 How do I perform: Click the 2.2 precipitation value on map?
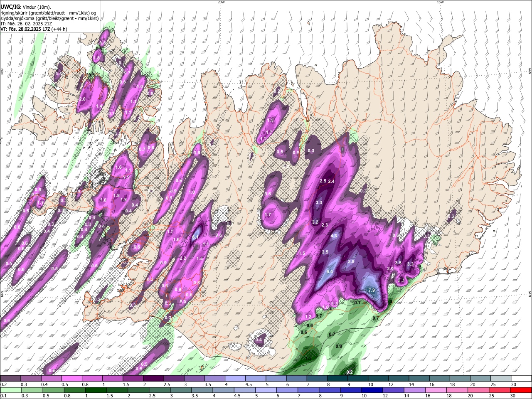(x=183, y=258)
